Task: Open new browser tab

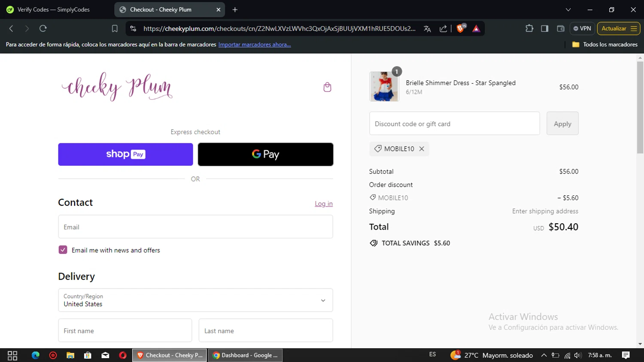Action: pos(235,9)
